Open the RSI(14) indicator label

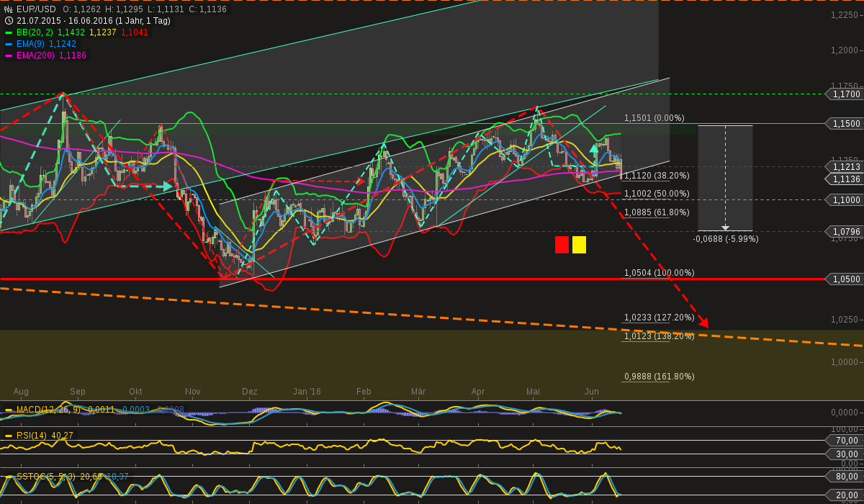tap(32, 436)
